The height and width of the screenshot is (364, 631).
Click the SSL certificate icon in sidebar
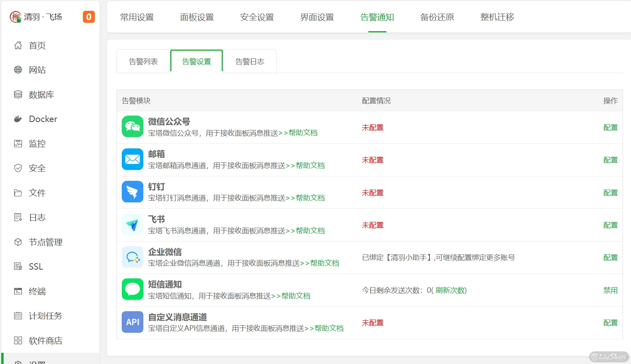pyautogui.click(x=18, y=266)
